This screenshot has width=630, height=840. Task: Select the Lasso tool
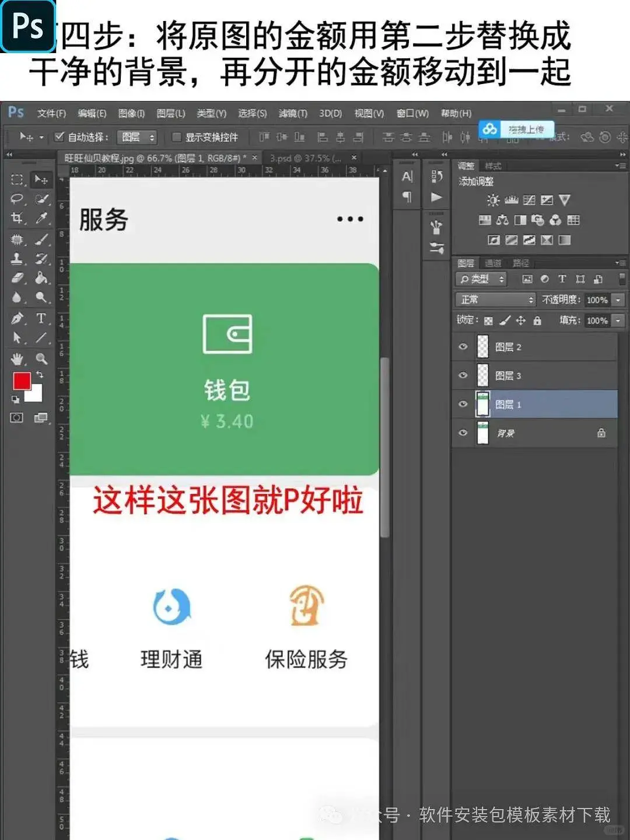tap(17, 199)
